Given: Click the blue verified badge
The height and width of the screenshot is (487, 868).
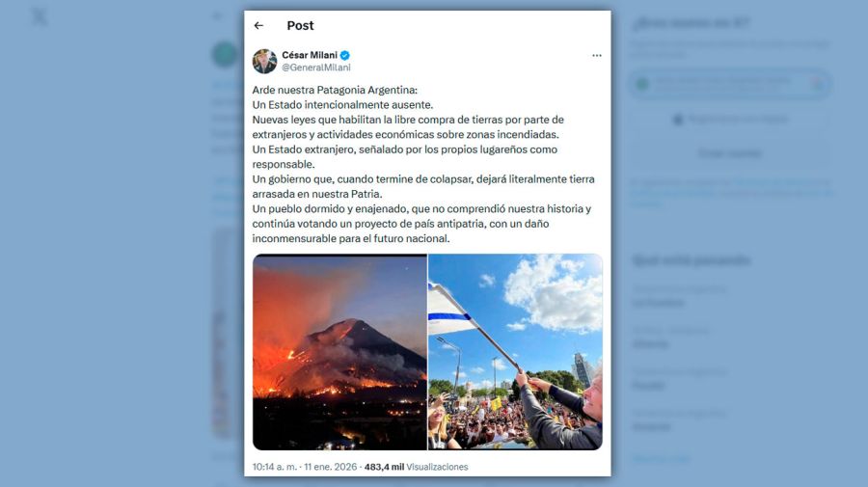Looking at the screenshot, I should [x=345, y=55].
